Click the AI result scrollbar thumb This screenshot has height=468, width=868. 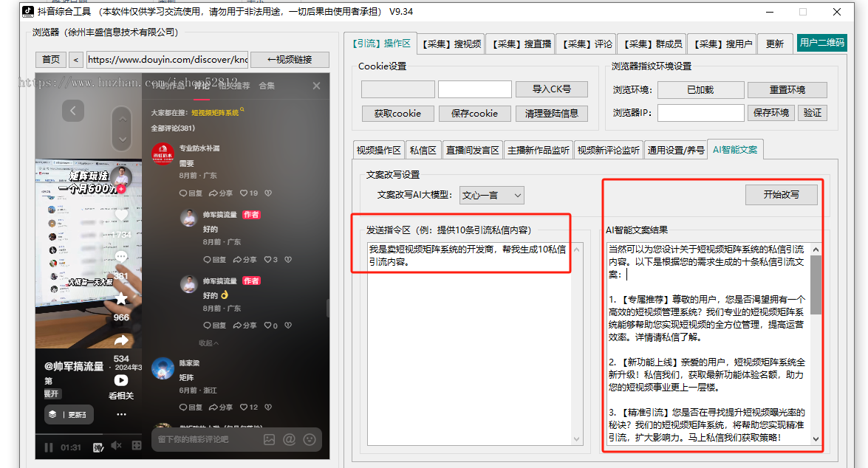[816, 285]
